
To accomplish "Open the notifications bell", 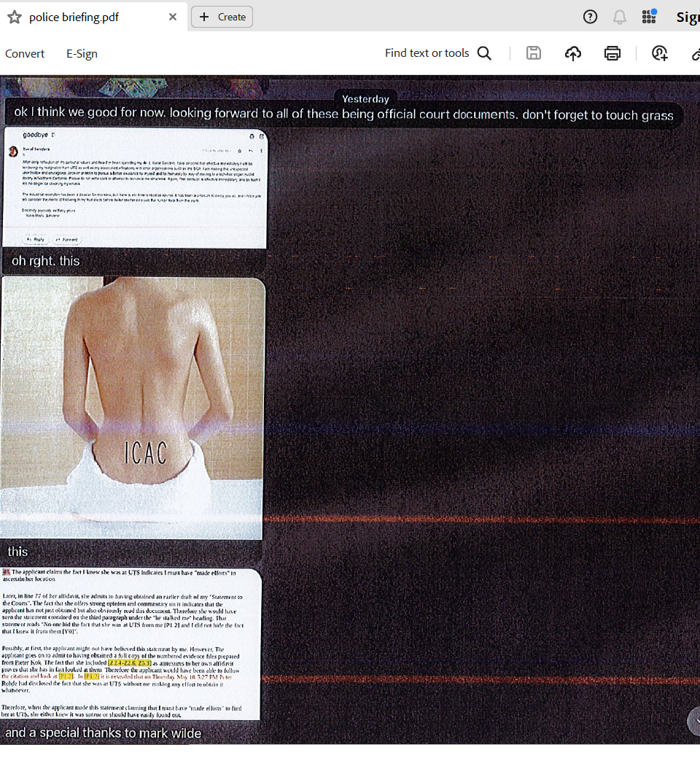I will [x=619, y=17].
